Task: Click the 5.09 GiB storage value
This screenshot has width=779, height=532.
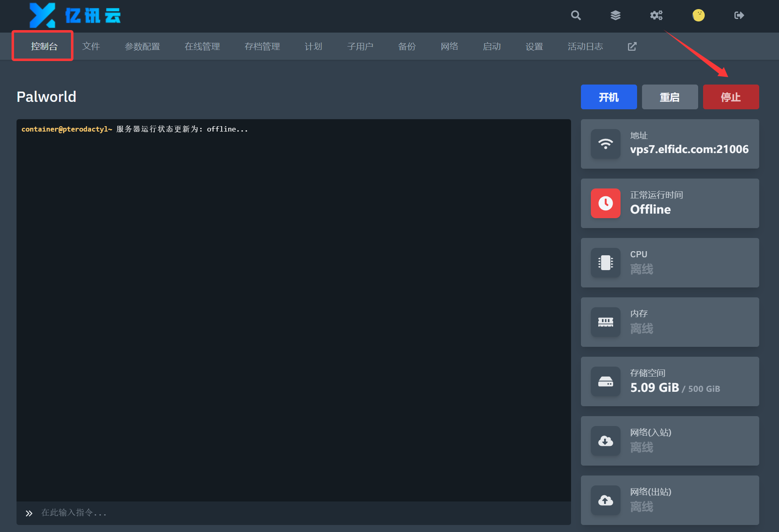Action: [655, 388]
